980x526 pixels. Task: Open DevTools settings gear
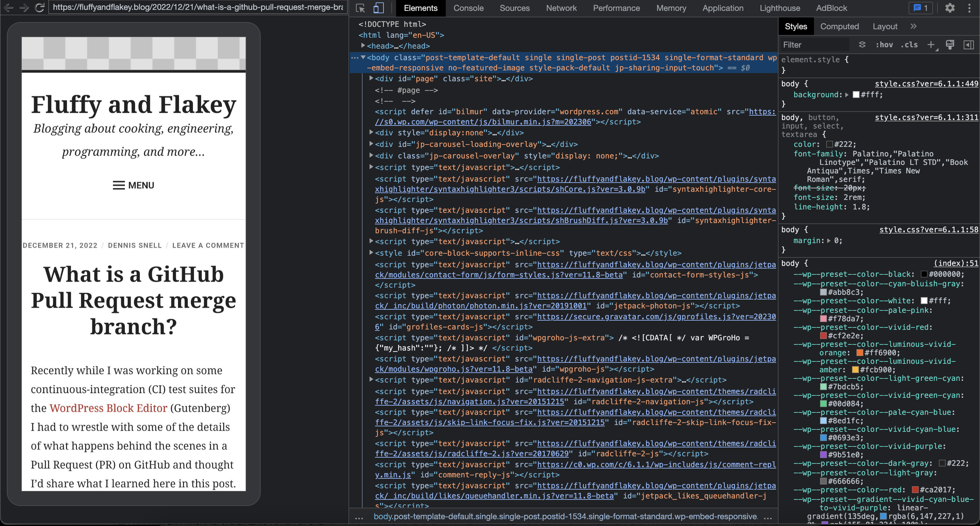click(x=950, y=8)
